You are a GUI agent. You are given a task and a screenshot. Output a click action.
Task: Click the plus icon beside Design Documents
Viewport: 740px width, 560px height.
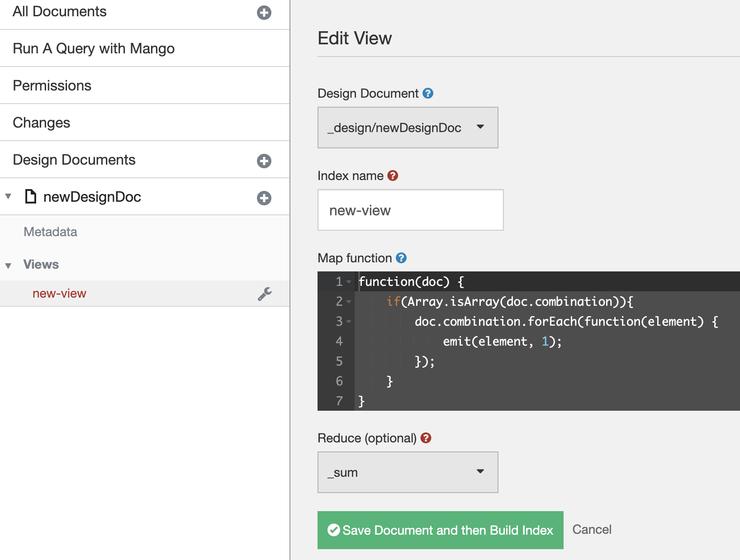click(x=264, y=161)
